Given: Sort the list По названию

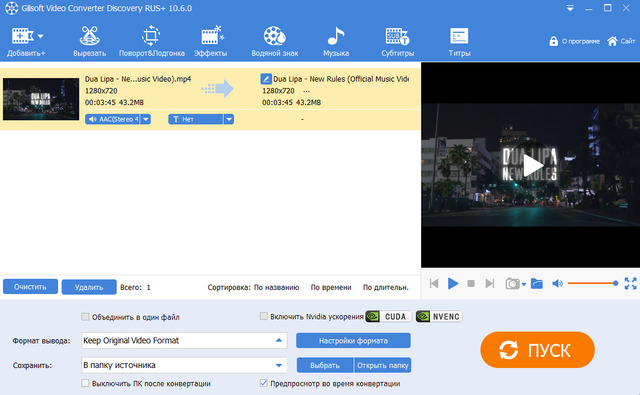Looking at the screenshot, I should [x=276, y=287].
